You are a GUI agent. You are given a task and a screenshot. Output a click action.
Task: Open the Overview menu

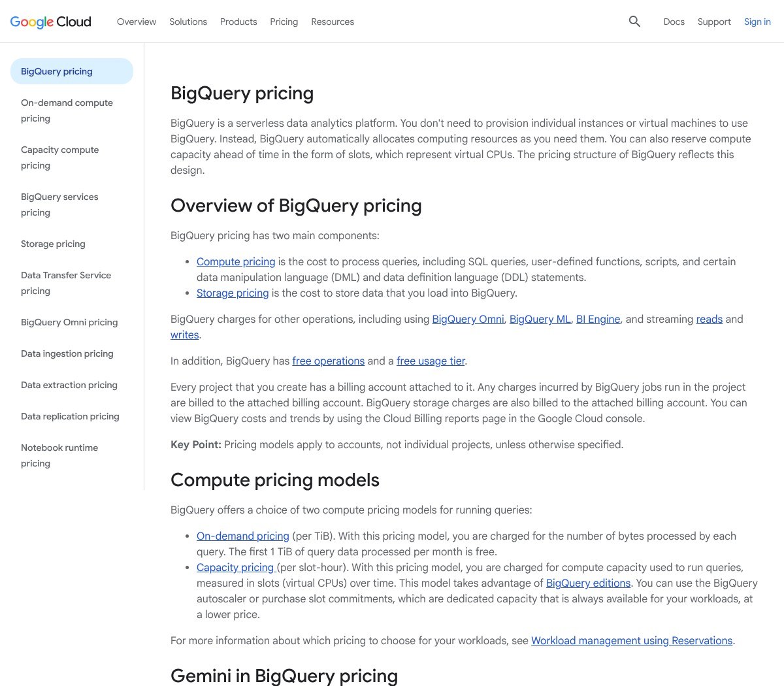(137, 22)
